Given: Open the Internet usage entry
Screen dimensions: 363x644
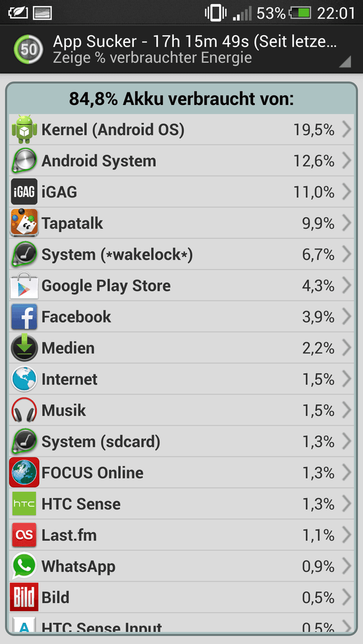Looking at the screenshot, I should (181, 379).
